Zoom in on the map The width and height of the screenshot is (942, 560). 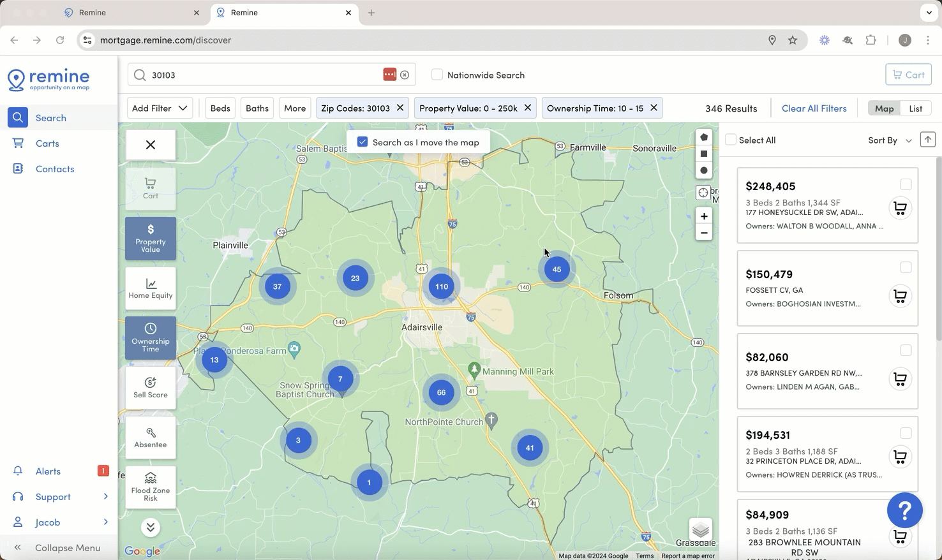tap(704, 216)
